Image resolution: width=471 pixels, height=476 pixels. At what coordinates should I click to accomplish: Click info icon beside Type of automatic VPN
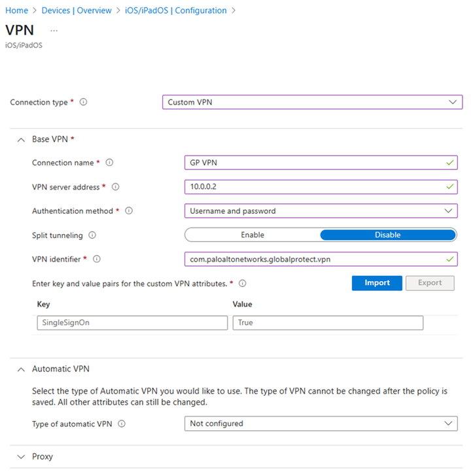click(122, 424)
